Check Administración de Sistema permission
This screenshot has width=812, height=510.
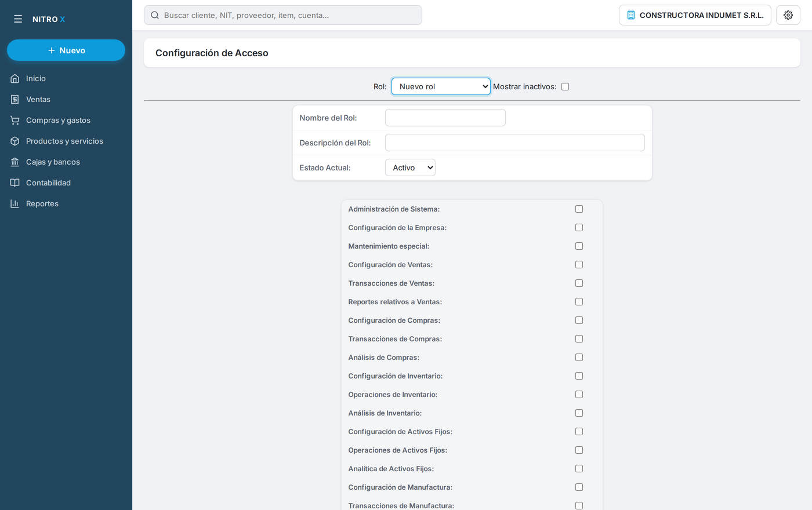(x=579, y=209)
